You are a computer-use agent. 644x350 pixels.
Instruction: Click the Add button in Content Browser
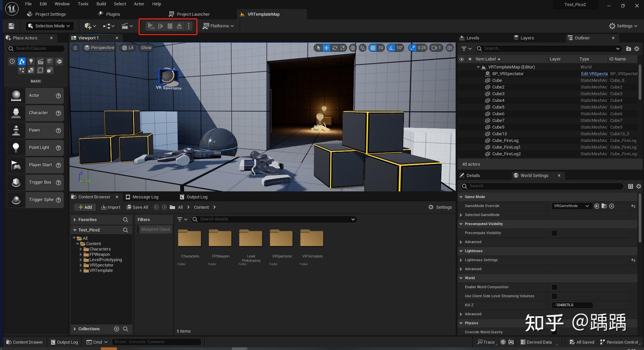[x=84, y=207]
